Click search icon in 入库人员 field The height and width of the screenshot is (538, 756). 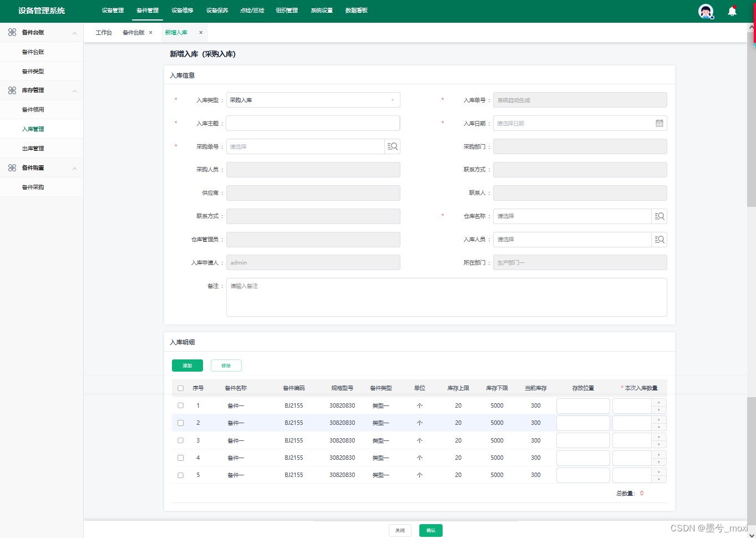(x=659, y=240)
